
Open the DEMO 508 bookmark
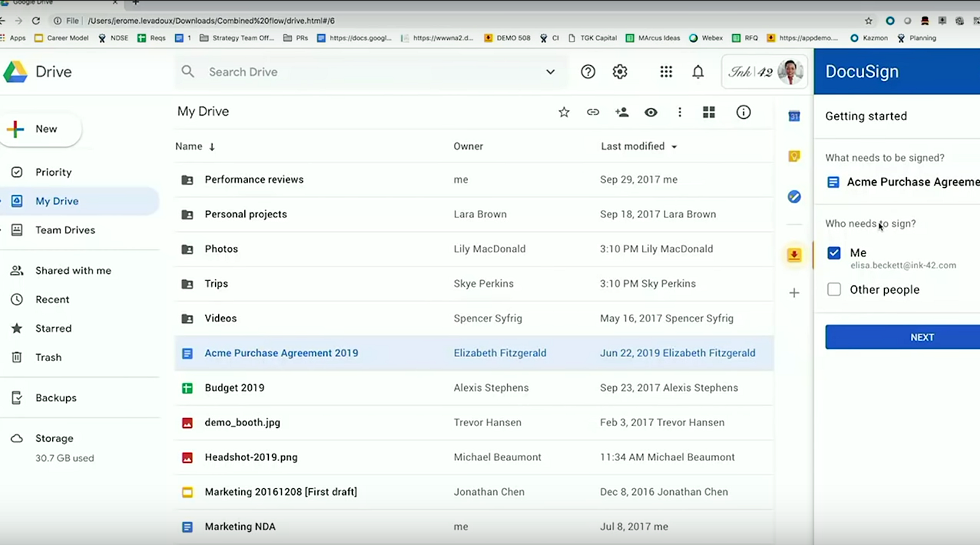507,38
